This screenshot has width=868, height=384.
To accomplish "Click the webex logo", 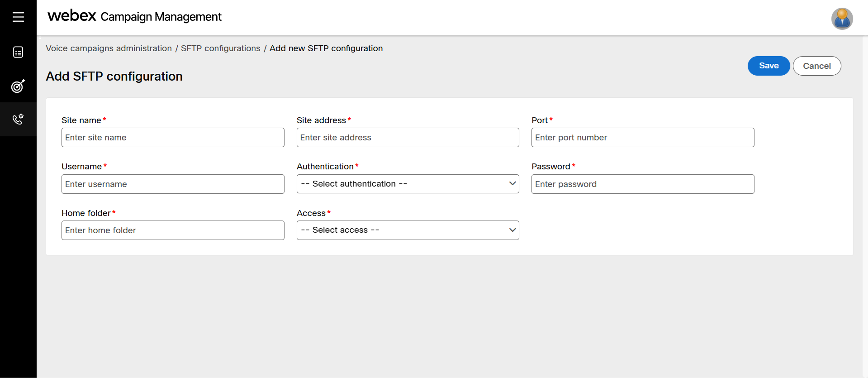I will 72,16.
